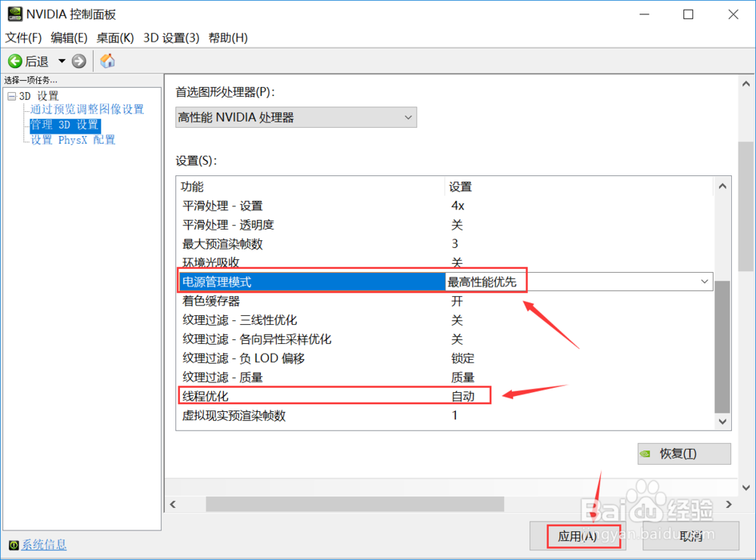This screenshot has height=560, width=756.
Task: Click horizontal scrollbar right arrow
Action: [729, 504]
